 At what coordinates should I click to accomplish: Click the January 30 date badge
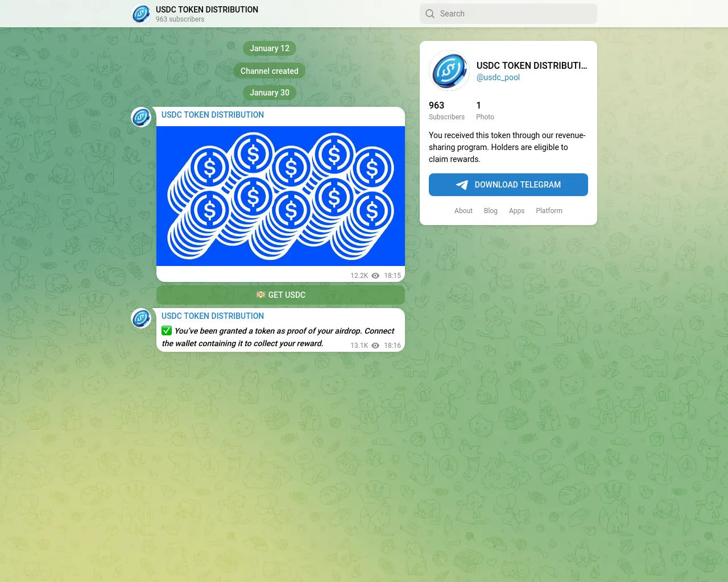[270, 93]
